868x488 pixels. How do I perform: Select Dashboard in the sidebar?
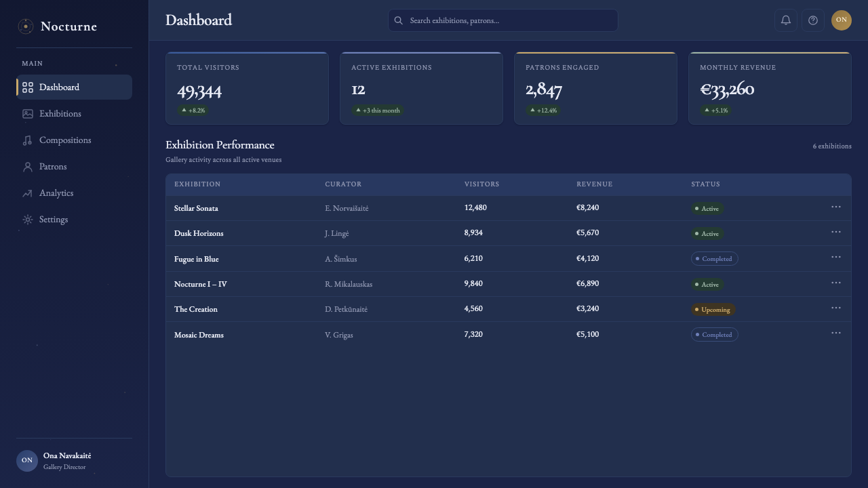click(74, 87)
